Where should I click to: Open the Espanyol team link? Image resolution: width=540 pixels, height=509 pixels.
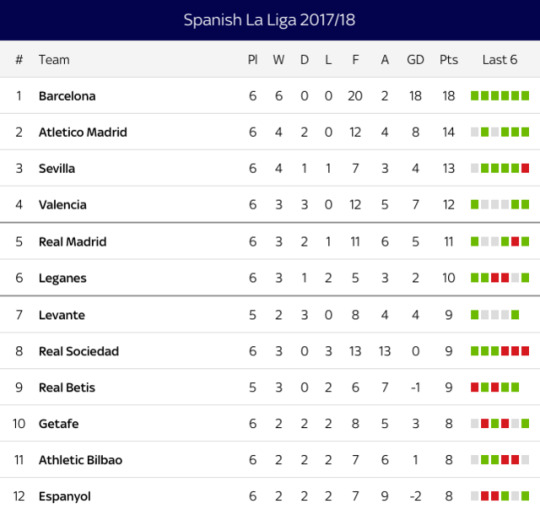pos(64,496)
